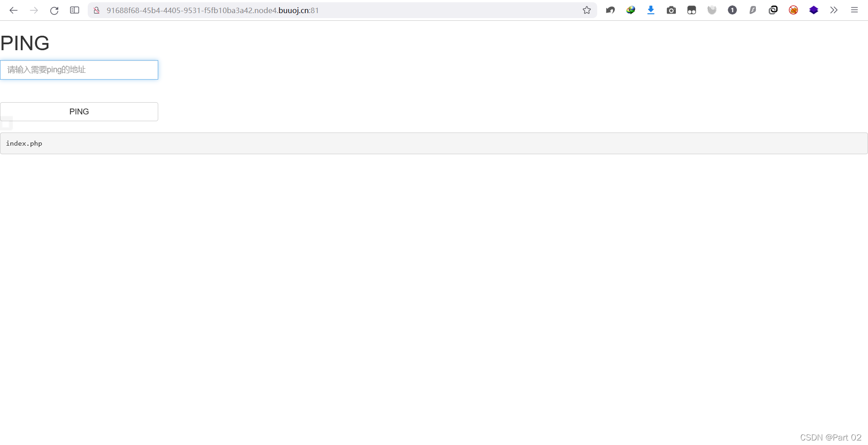Open the Internet Download Manager extension
Screen dimensions: 868x445
[631, 10]
